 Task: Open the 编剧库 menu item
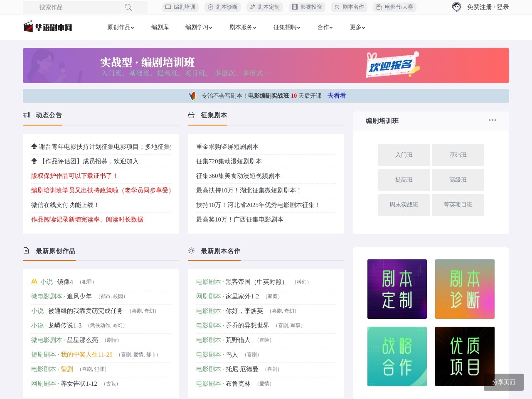pyautogui.click(x=160, y=27)
